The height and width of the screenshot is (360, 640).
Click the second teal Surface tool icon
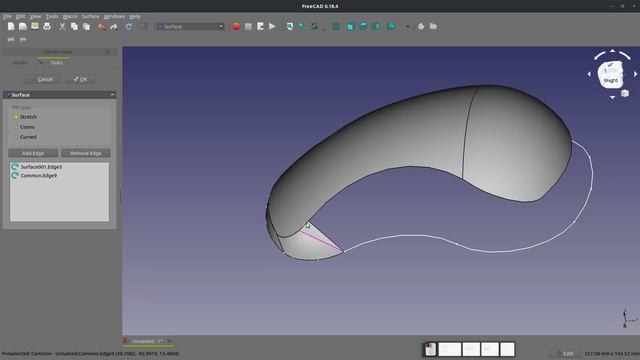tap(350, 27)
